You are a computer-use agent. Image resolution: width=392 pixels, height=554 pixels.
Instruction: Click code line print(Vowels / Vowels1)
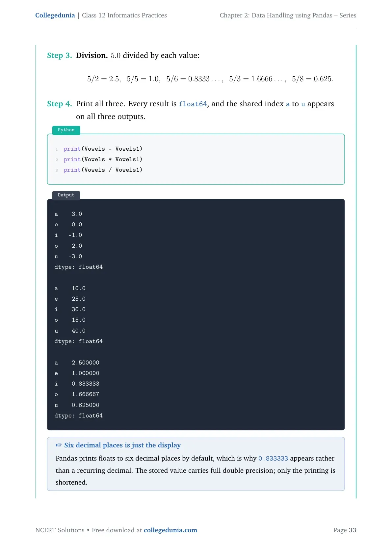pyautogui.click(x=103, y=170)
